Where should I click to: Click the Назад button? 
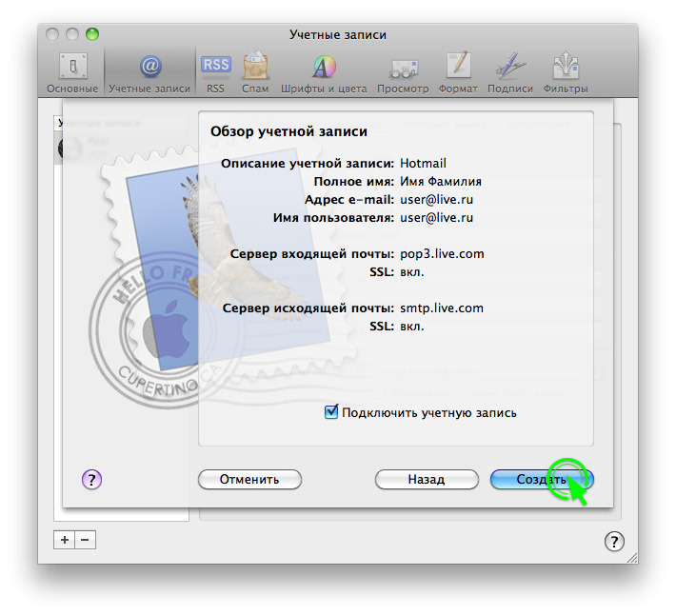426,480
